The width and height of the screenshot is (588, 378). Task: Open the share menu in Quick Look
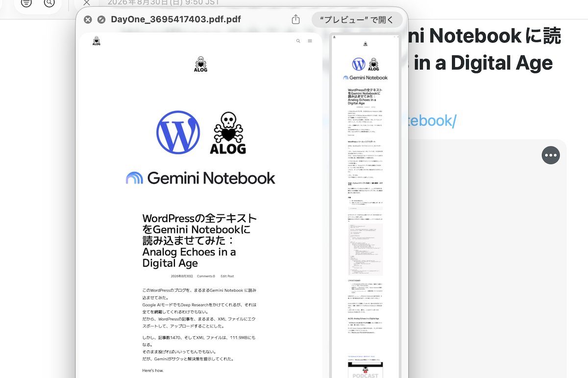point(295,20)
